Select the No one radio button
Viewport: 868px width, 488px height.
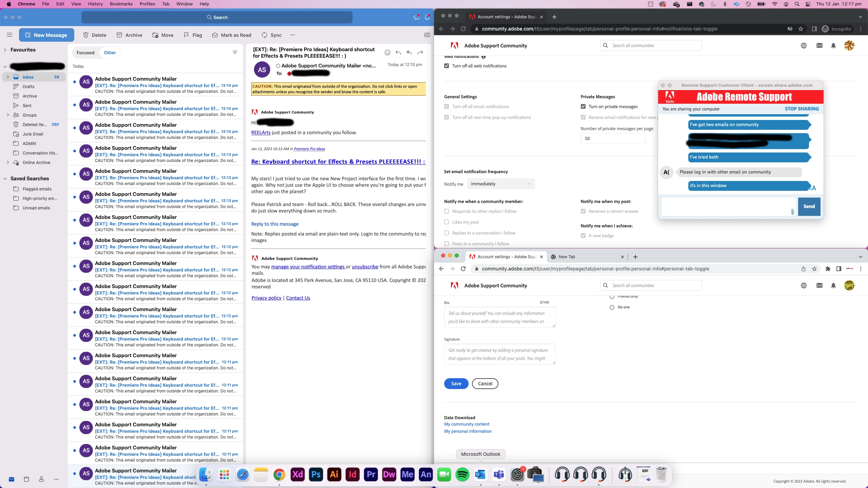(612, 307)
